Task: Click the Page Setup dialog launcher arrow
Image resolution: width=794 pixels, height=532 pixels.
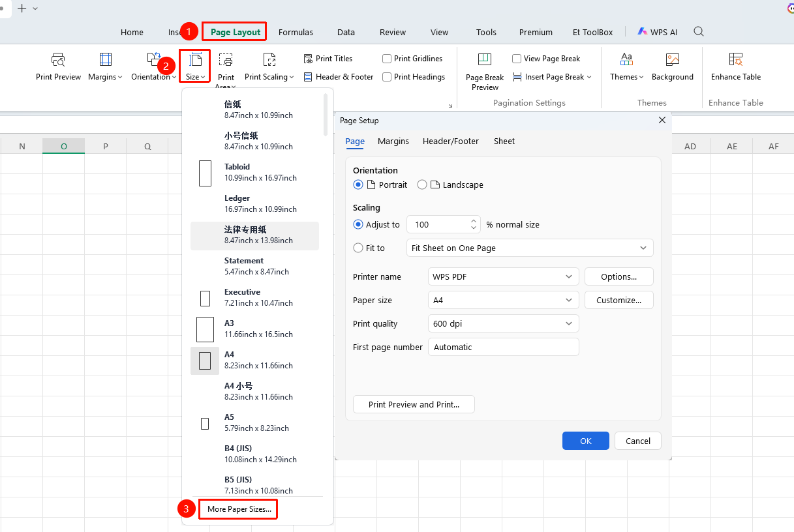Action: coord(450,106)
